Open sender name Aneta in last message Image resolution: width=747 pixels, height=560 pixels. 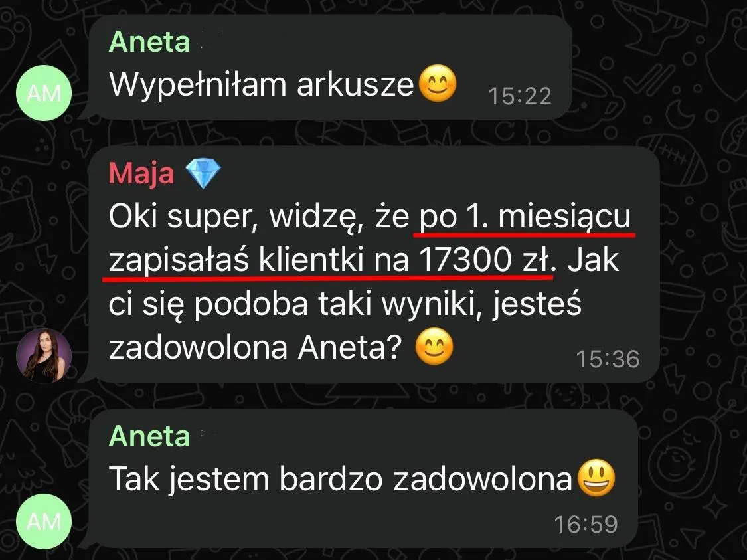coord(149,436)
